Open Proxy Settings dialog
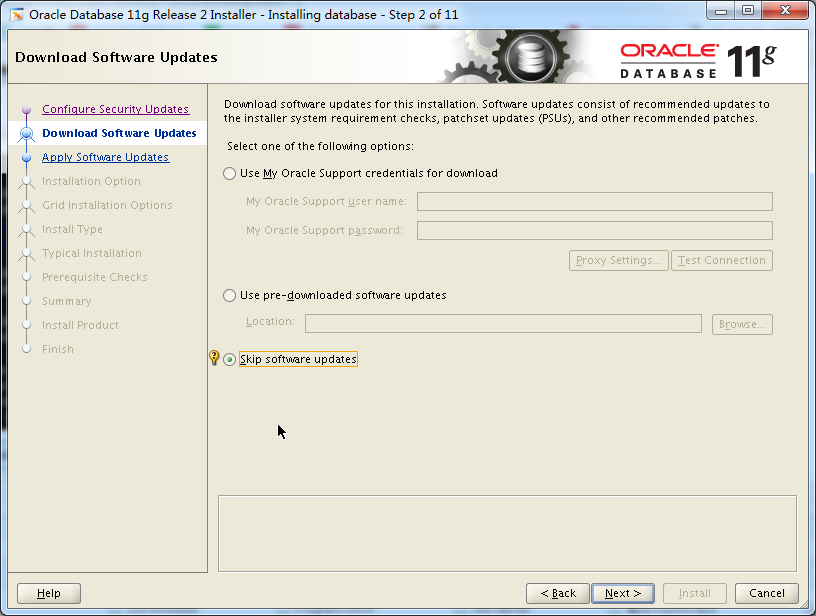Image resolution: width=816 pixels, height=616 pixels. click(619, 260)
